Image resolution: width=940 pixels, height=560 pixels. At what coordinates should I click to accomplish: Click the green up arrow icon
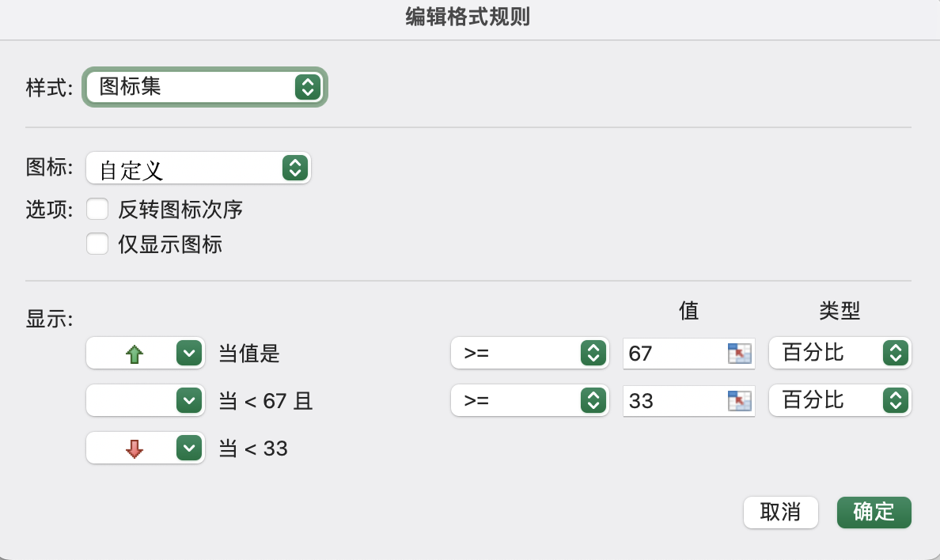click(x=135, y=354)
